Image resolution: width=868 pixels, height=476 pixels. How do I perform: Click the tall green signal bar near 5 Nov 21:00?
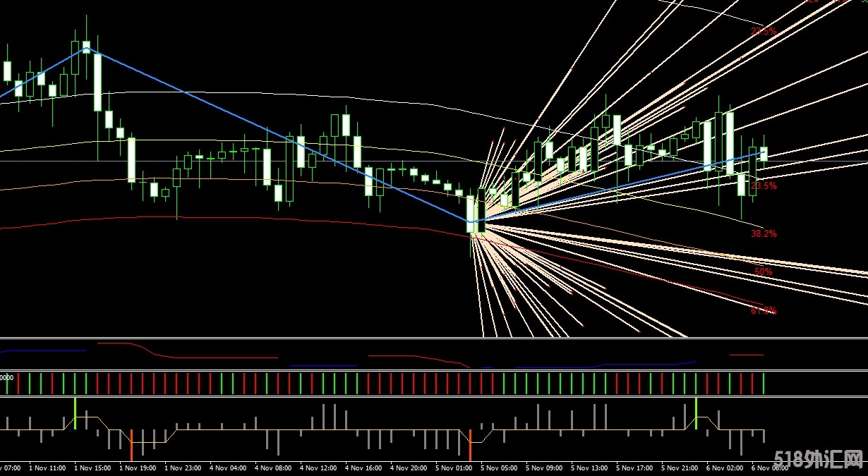[696, 413]
